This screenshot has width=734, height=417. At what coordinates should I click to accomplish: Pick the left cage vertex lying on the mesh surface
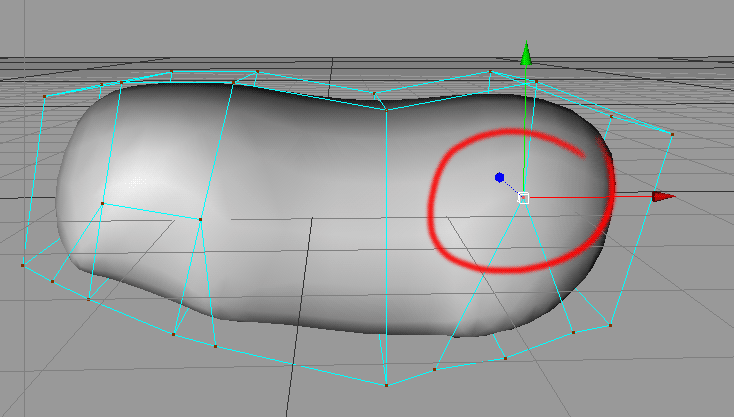point(102,204)
